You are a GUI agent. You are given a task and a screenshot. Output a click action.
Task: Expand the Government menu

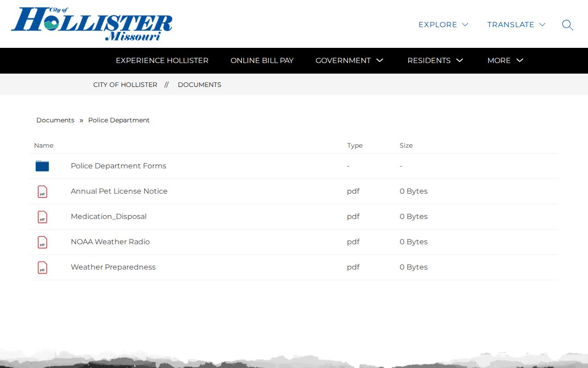pyautogui.click(x=349, y=61)
